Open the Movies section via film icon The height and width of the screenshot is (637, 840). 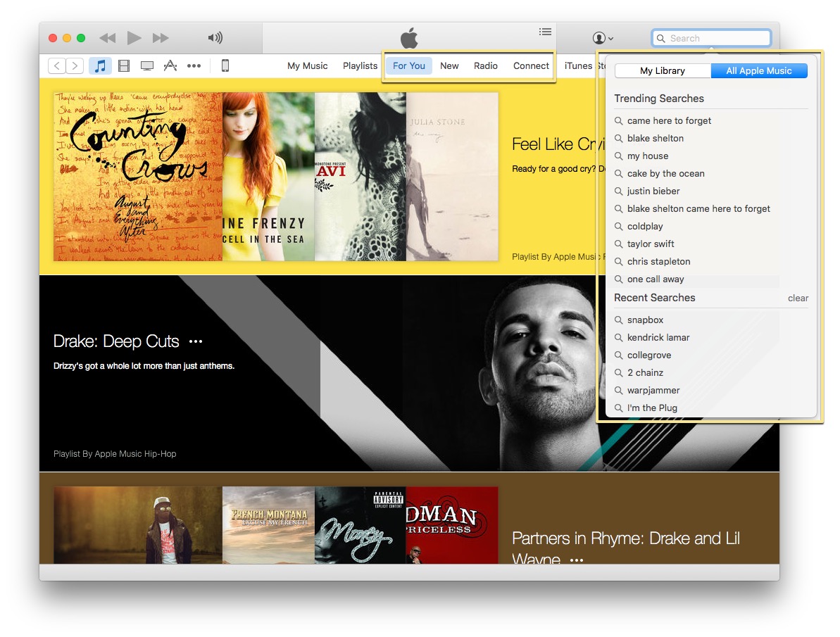(x=123, y=65)
